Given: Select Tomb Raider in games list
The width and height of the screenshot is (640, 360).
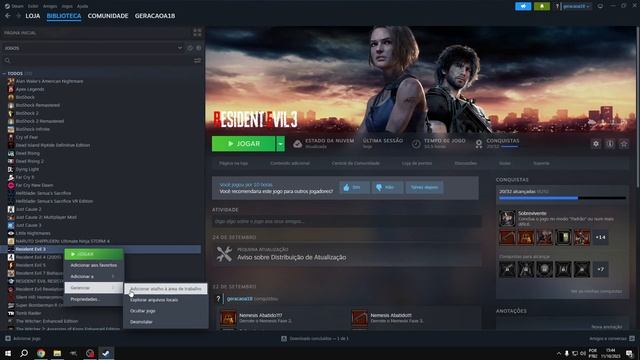Looking at the screenshot, I should [x=29, y=313].
